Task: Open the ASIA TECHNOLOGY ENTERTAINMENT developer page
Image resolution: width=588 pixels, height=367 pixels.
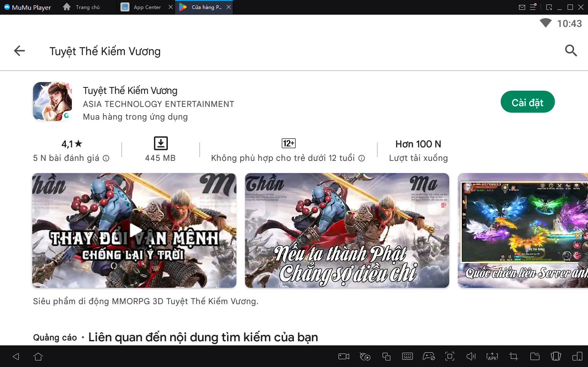Action: click(158, 104)
